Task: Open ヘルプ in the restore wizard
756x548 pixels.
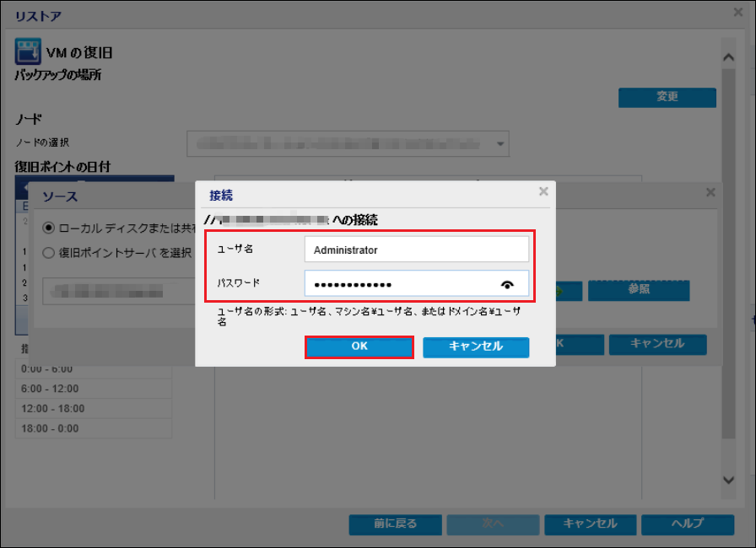Action: click(x=688, y=524)
